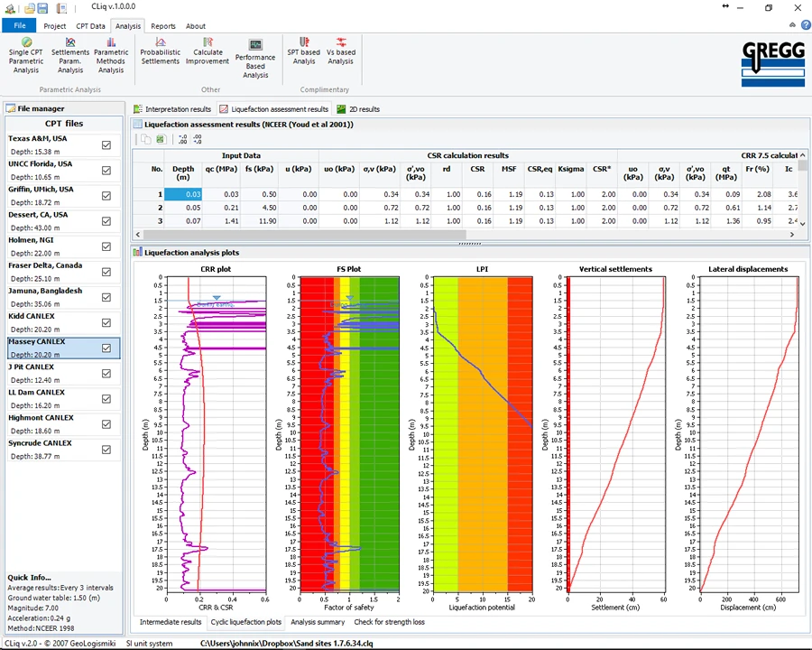The height and width of the screenshot is (650, 812).
Task: Copy the results table to clipboard
Action: (x=146, y=139)
